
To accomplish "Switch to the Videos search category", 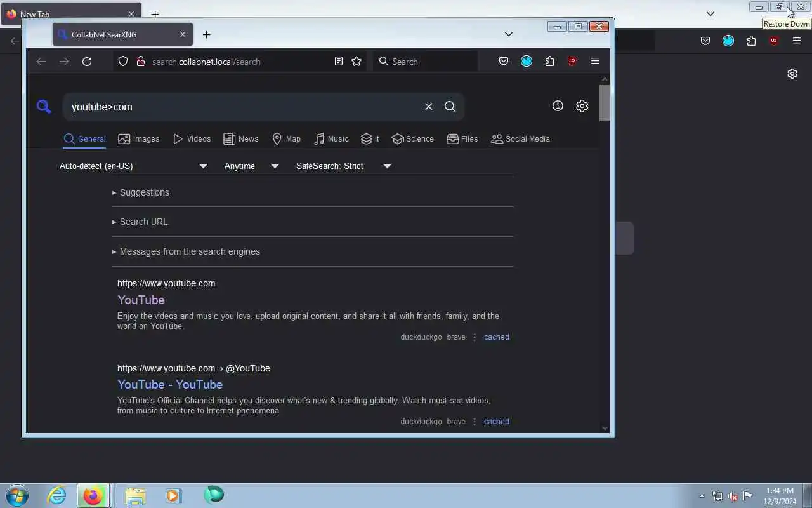I will tap(192, 139).
